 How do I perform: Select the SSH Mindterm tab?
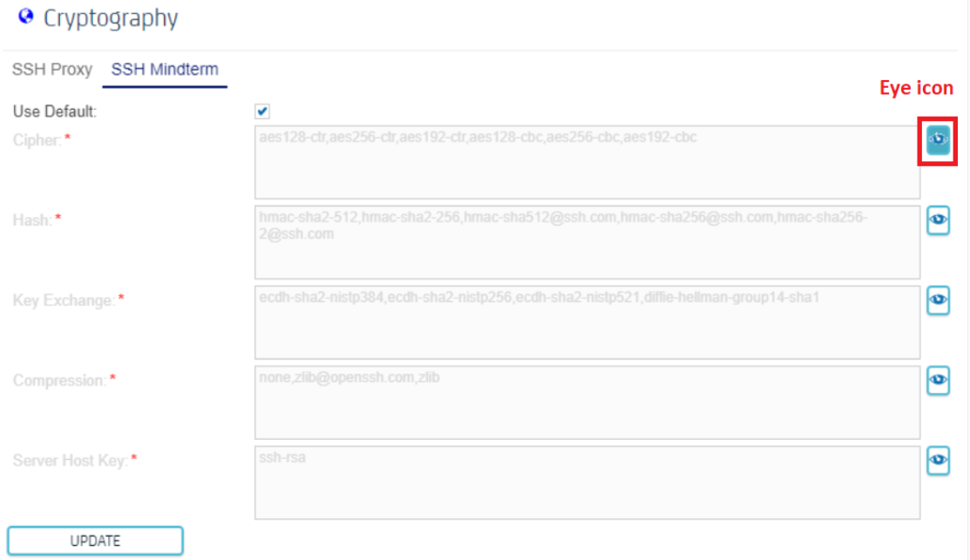pos(165,69)
